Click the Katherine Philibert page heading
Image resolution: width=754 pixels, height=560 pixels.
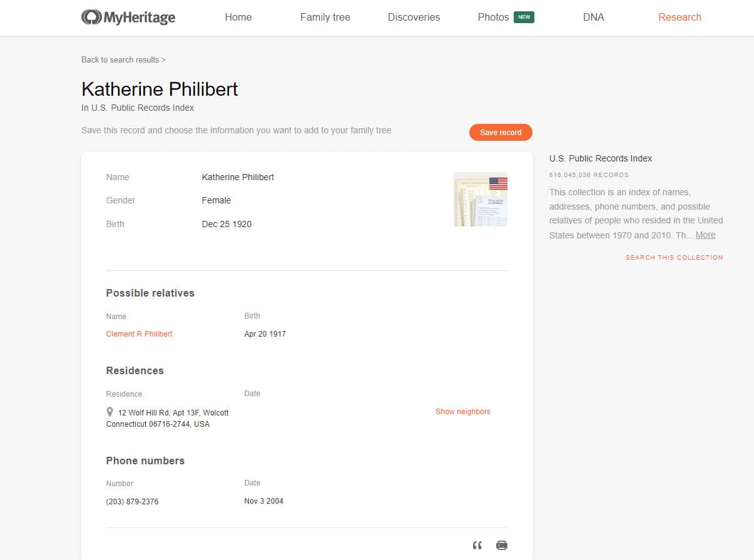160,89
